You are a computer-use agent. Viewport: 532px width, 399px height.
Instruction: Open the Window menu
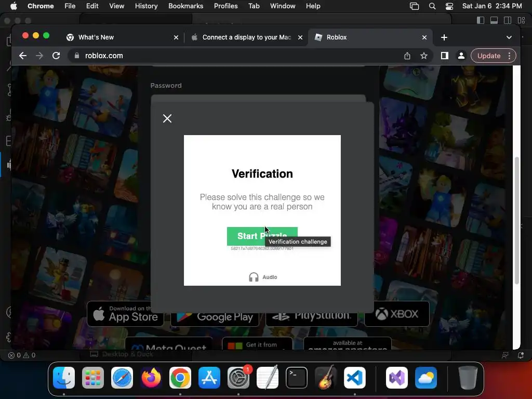tap(283, 6)
